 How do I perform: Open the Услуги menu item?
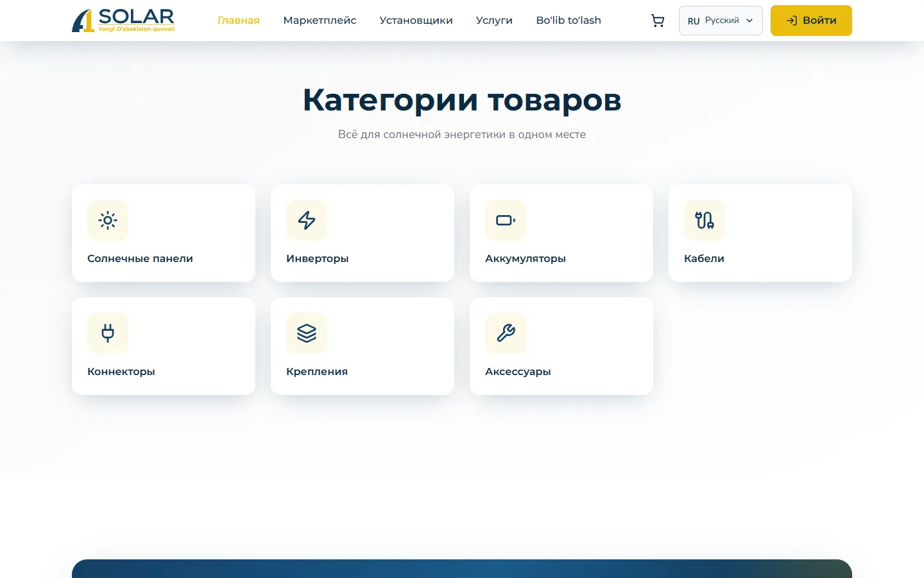coord(494,21)
